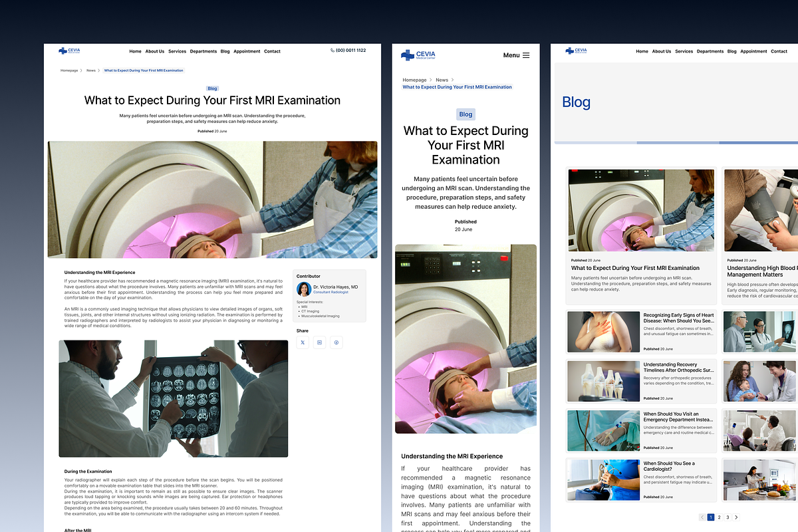Open Home in the Blog listing page navigation
This screenshot has height=532, width=798.
coord(642,51)
